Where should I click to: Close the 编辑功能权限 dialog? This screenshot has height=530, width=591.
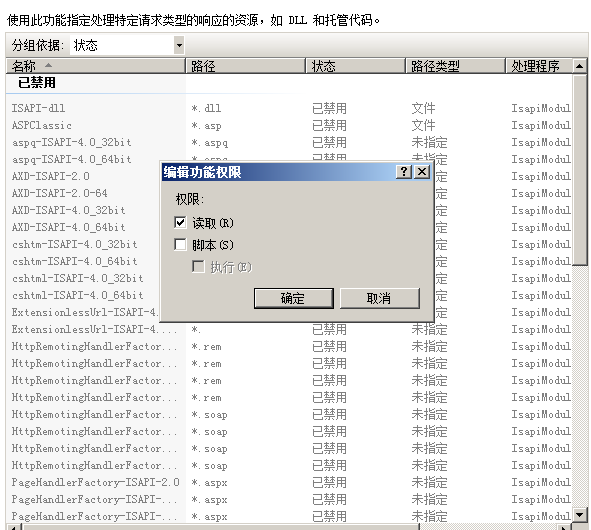click(422, 172)
